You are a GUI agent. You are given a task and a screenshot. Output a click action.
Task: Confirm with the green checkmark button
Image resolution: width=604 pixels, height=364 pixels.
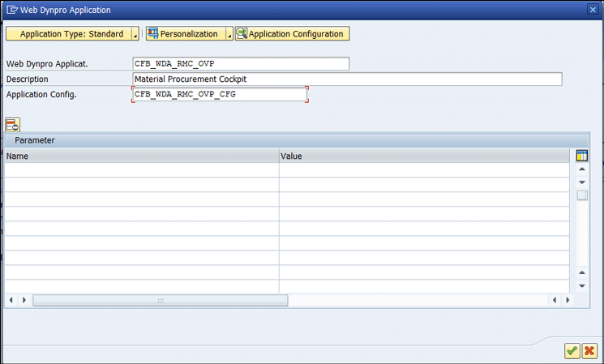[x=572, y=350]
